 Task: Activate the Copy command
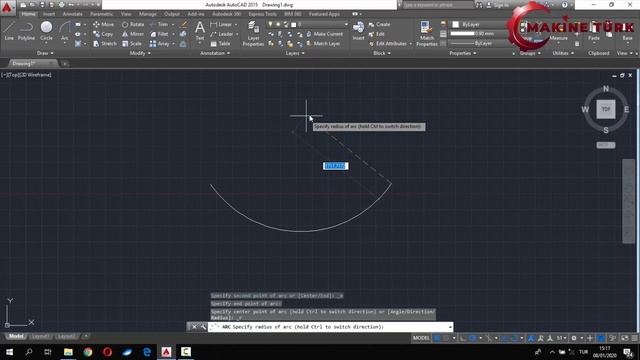(x=103, y=34)
